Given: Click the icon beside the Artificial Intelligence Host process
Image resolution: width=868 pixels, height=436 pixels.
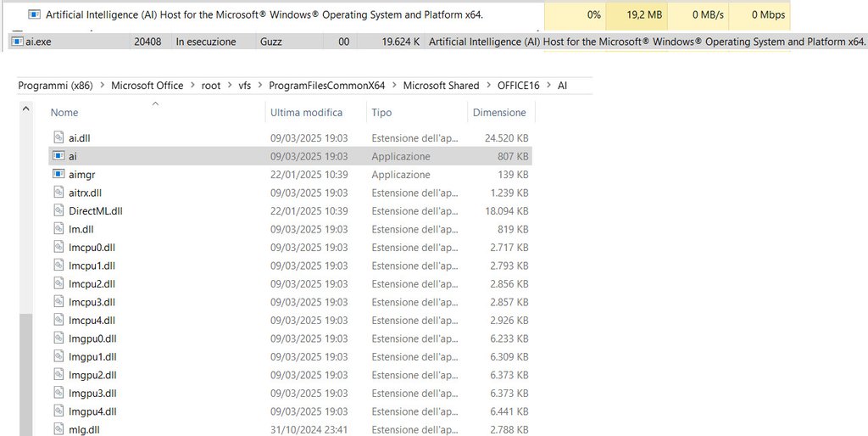Looking at the screenshot, I should point(34,15).
